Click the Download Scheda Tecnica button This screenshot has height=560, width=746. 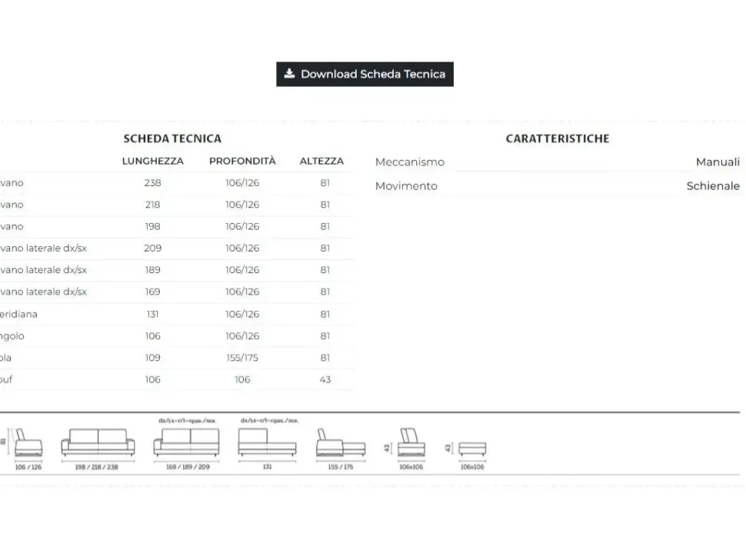pos(365,74)
